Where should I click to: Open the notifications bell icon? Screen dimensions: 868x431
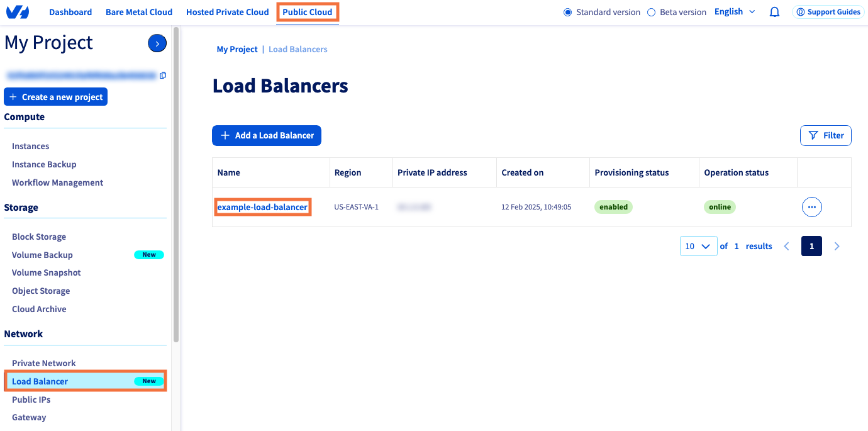click(775, 12)
